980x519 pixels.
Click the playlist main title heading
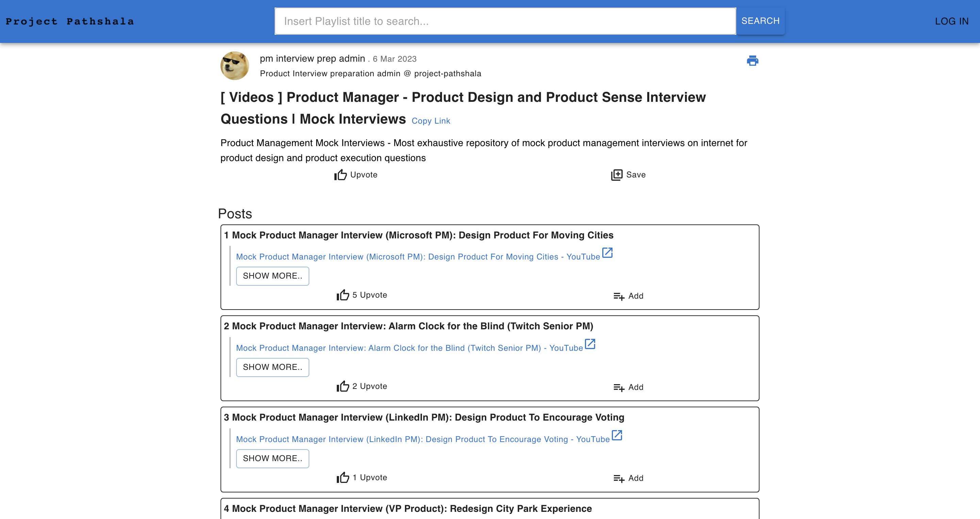tap(463, 108)
